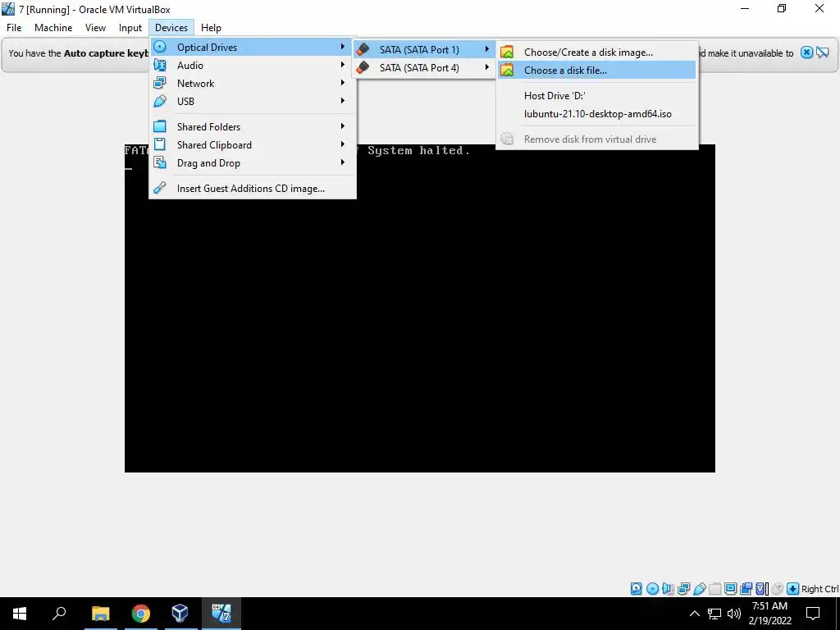This screenshot has height=630, width=840.
Task: Click network status bar icon
Action: pos(683,589)
